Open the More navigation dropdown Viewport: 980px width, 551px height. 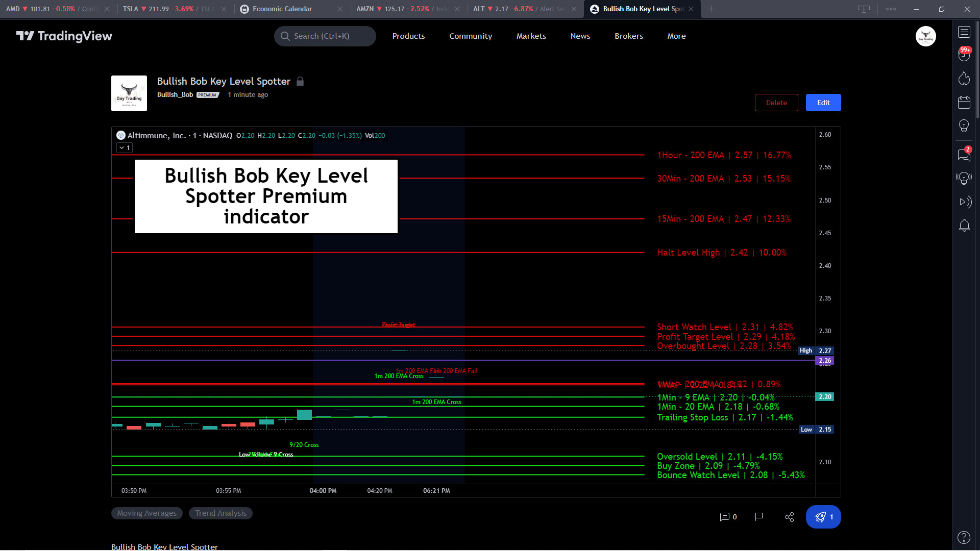pos(676,36)
